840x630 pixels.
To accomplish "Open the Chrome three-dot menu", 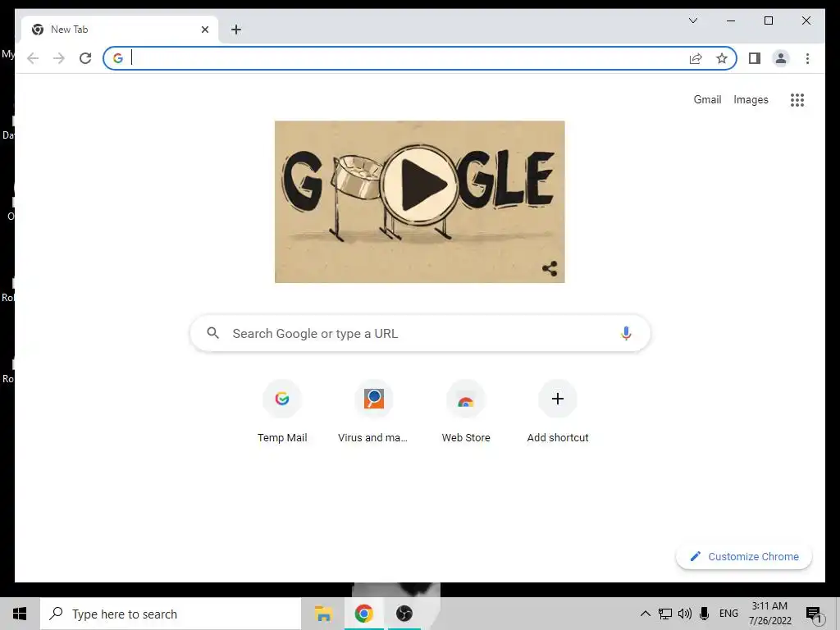I will click(x=807, y=58).
